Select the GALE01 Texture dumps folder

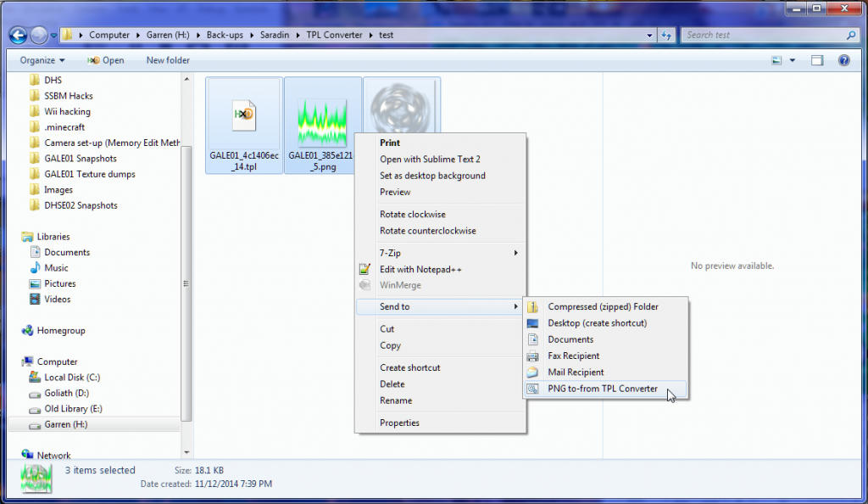[89, 174]
